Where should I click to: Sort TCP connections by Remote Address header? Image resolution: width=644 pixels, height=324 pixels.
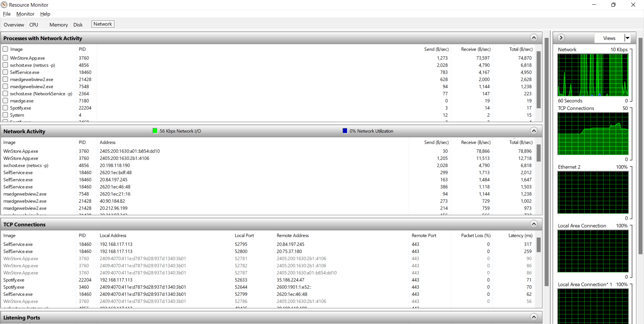coord(292,235)
